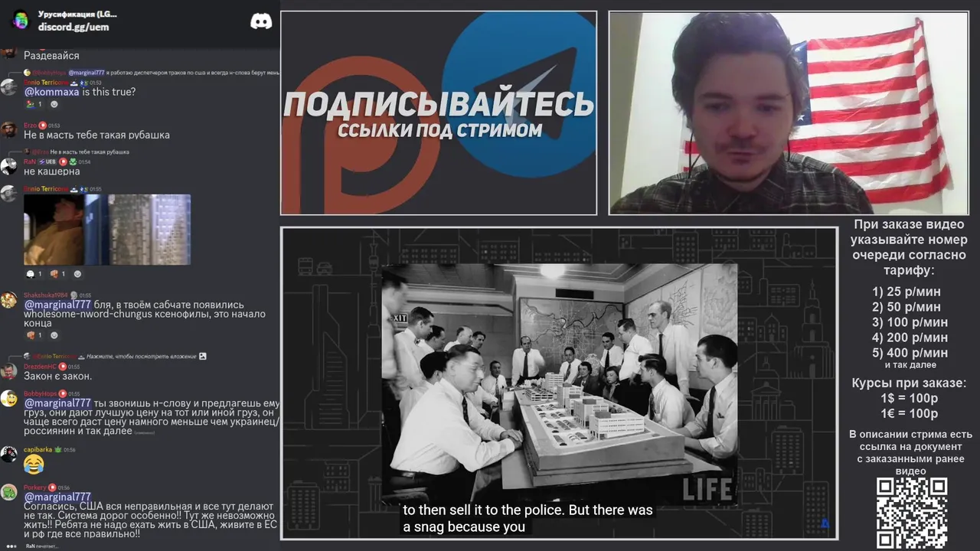Click the video subtitle 'a snag because you'
The width and height of the screenshot is (980, 551).
coord(464,527)
